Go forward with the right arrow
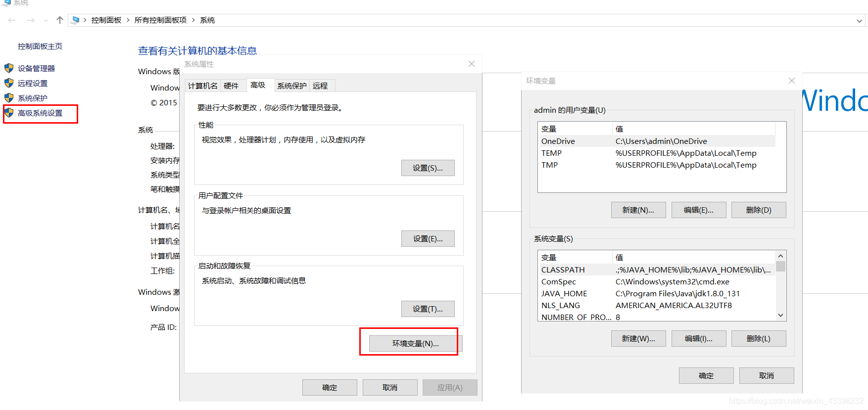Viewport: 868px width, 410px height. coord(31,20)
